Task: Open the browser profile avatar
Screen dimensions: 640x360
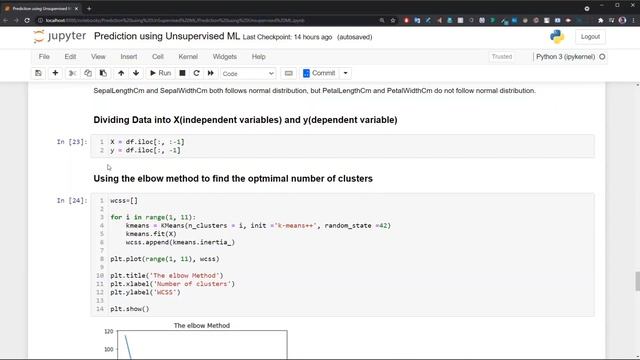Action: [x=622, y=20]
